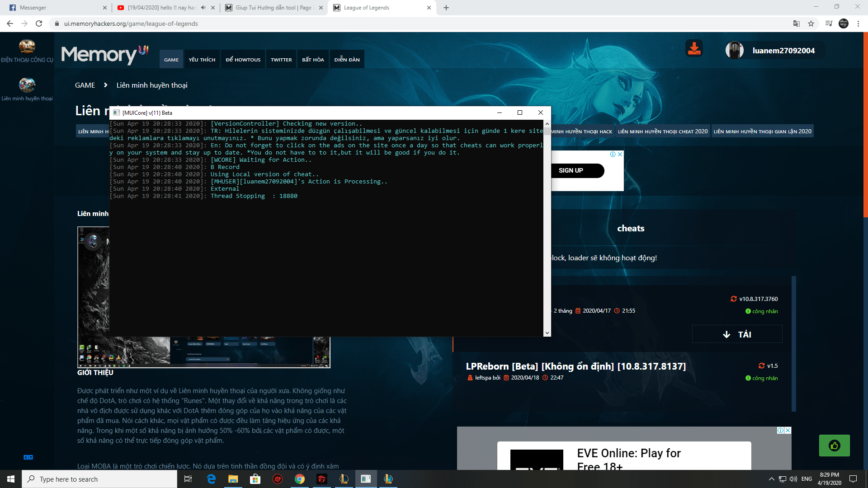Image resolution: width=868 pixels, height=488 pixels.
Task: Close the AdChoices sign up ad
Action: pos(620,154)
